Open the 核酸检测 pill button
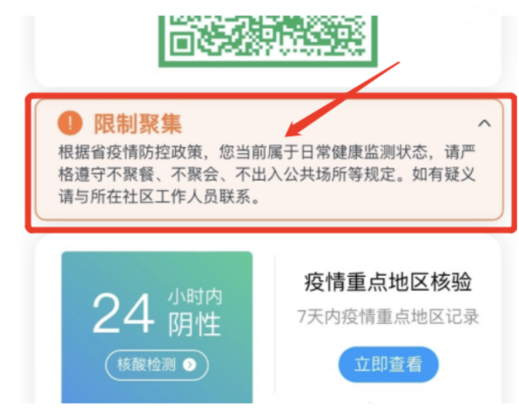This screenshot has height=420, width=519. 157,365
